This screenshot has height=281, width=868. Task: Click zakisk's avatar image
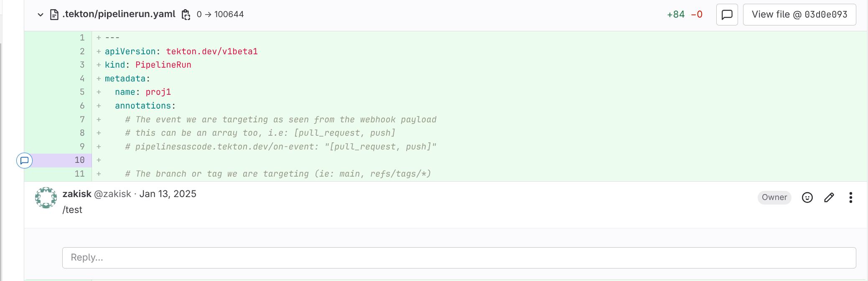[46, 197]
